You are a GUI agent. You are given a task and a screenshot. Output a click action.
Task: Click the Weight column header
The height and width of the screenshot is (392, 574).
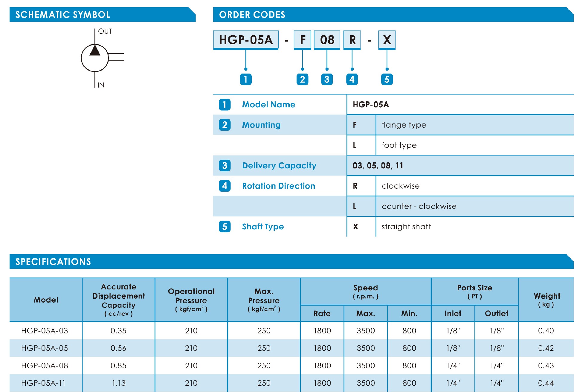(x=546, y=300)
